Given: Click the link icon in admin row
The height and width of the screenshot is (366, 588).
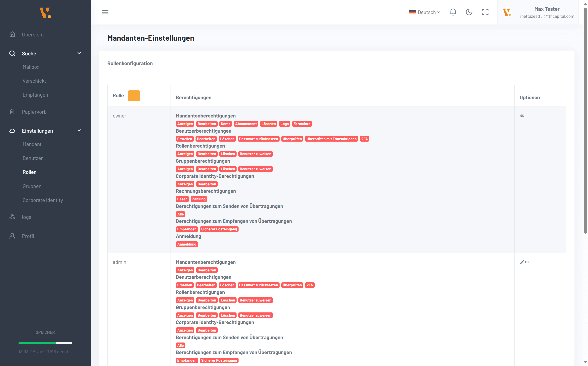Looking at the screenshot, I should tap(527, 262).
